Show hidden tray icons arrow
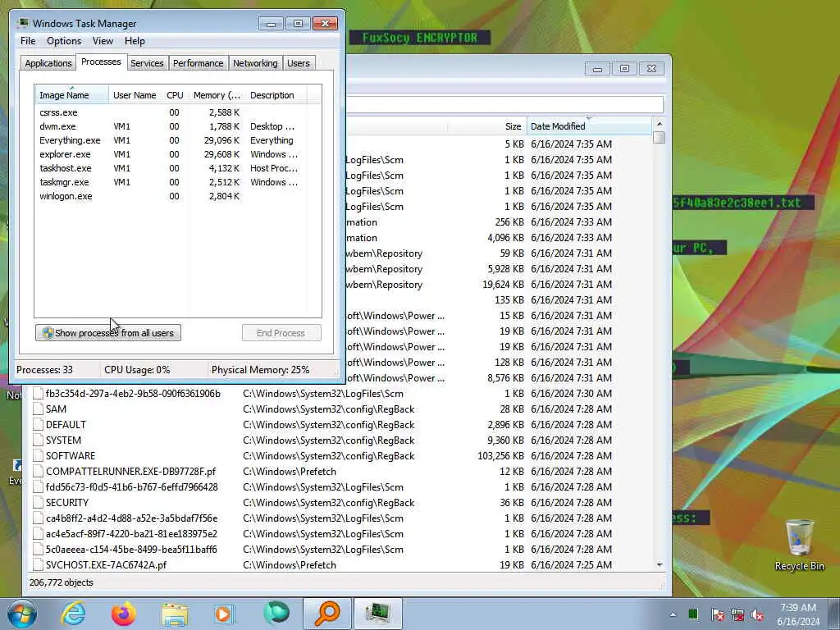Viewport: 840px width, 630px height. (x=673, y=614)
